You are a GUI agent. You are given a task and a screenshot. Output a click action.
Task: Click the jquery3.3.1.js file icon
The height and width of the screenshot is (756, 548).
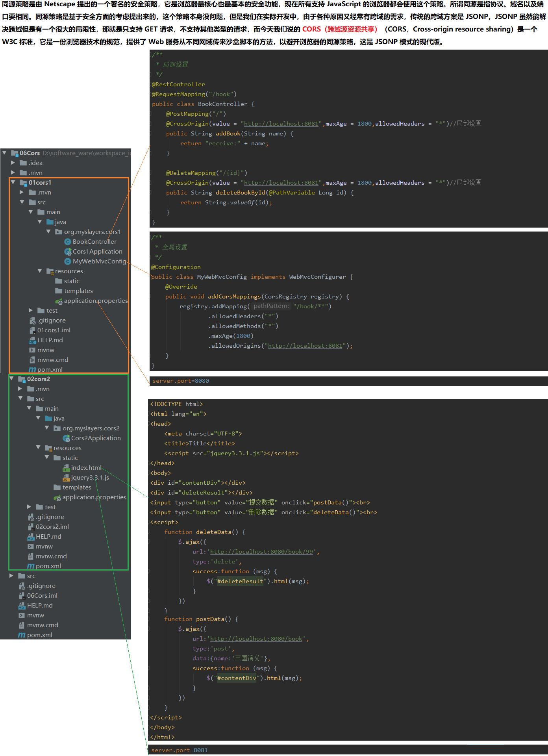[x=66, y=478]
